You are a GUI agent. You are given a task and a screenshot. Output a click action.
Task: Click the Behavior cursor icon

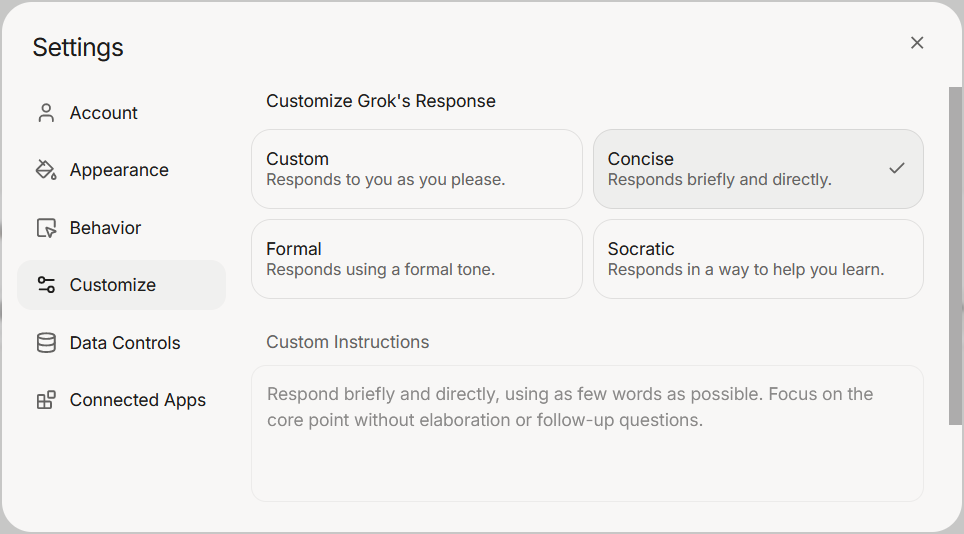point(46,228)
